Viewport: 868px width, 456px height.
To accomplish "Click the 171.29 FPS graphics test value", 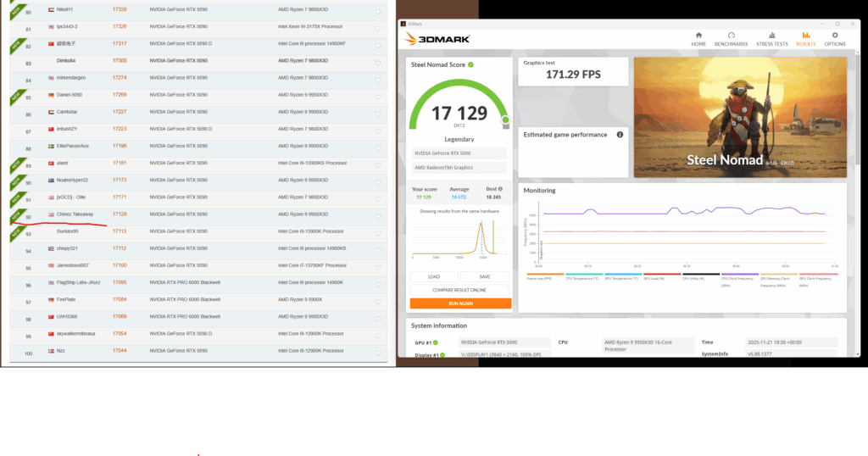I will point(573,75).
